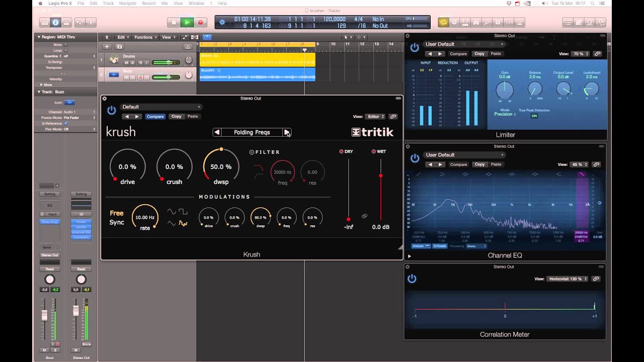The image size is (644, 362).
Task: Open the Editors scissors button
Action: pyautogui.click(x=91, y=23)
